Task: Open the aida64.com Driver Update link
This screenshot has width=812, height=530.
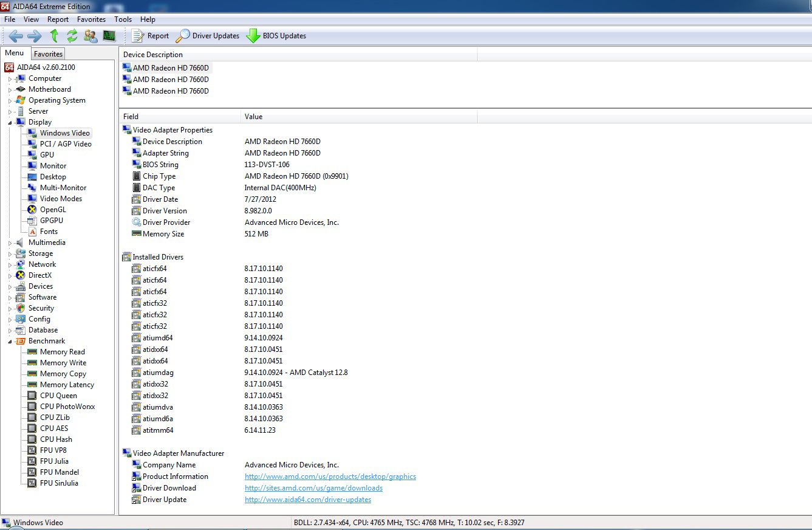Action: point(308,500)
